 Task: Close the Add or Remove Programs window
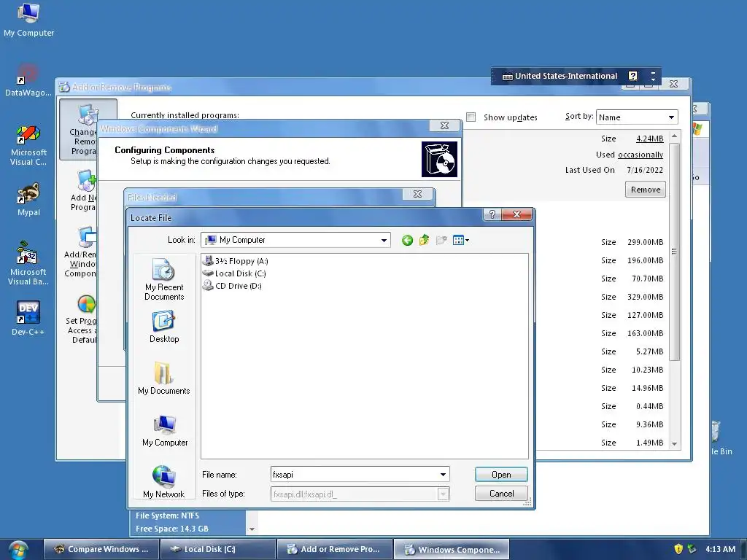click(x=673, y=84)
